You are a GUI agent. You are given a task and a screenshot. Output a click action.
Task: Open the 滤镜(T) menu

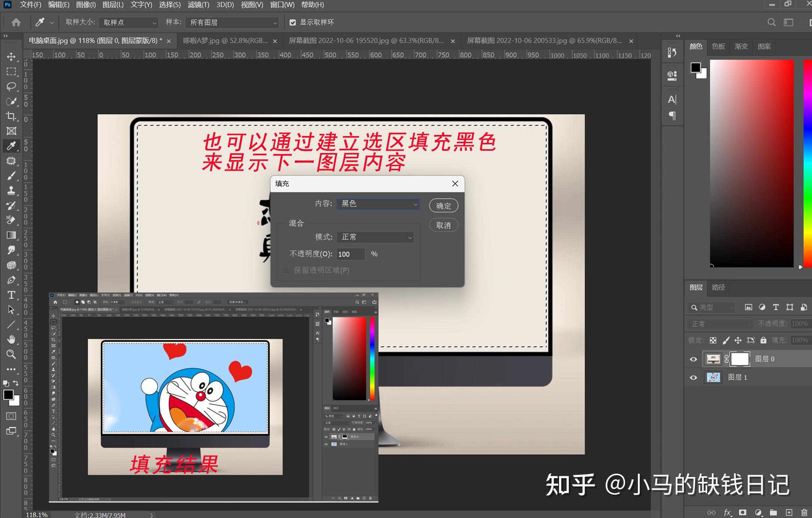(198, 5)
